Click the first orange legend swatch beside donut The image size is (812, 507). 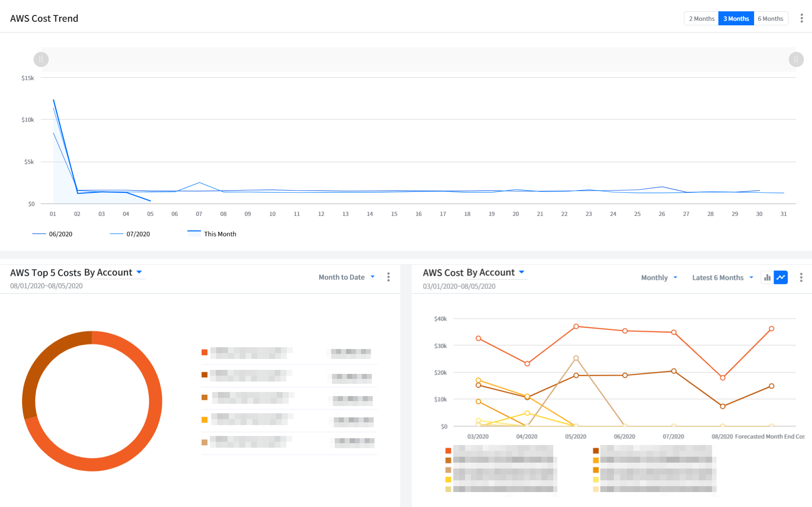(x=204, y=352)
